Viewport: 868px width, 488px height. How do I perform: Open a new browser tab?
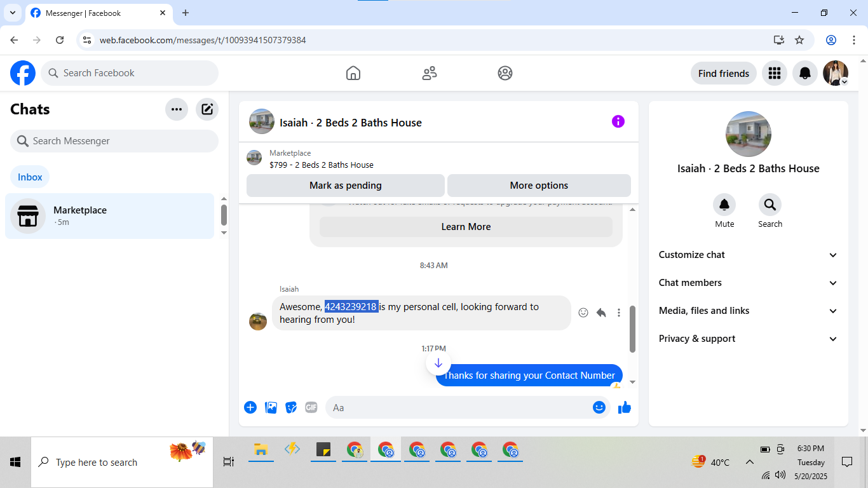click(186, 13)
